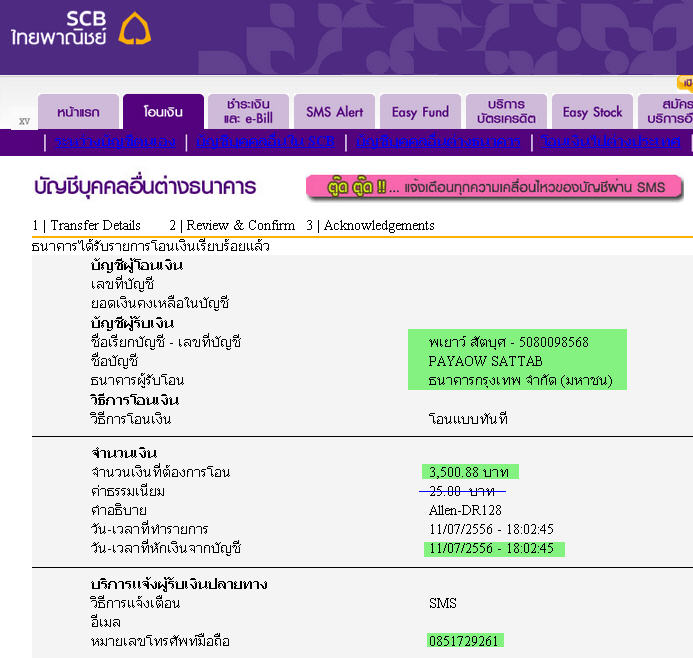
Task: Click the ยอดเงินคงเหลือในบัญชี label
Action: [x=160, y=304]
